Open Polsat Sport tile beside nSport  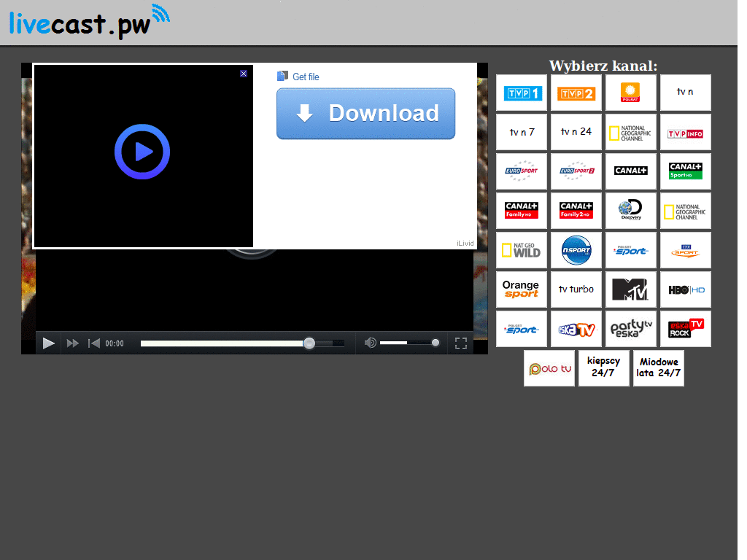[x=631, y=251]
